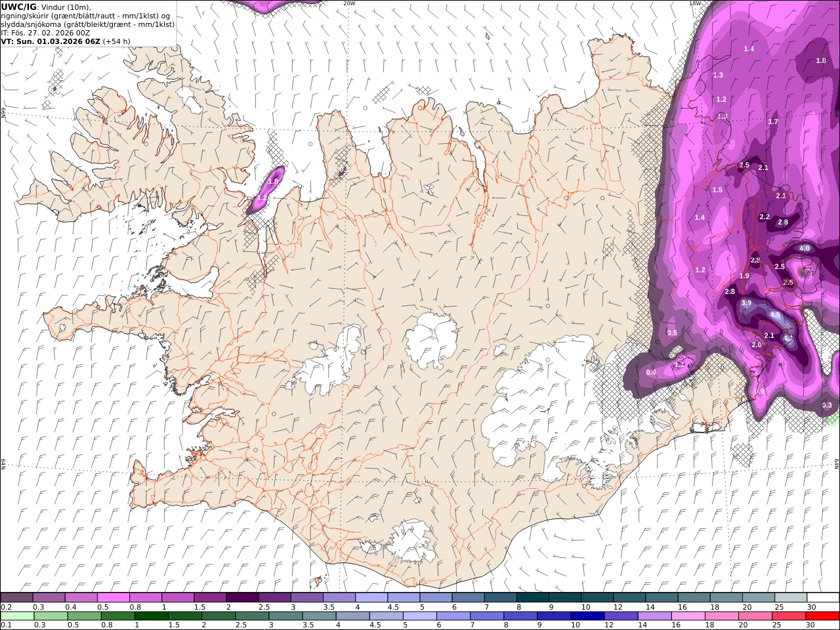Viewport: 840px width, 630px height.
Task: Click the 'slydda/snjókoma' legend description line
Action: (87, 24)
